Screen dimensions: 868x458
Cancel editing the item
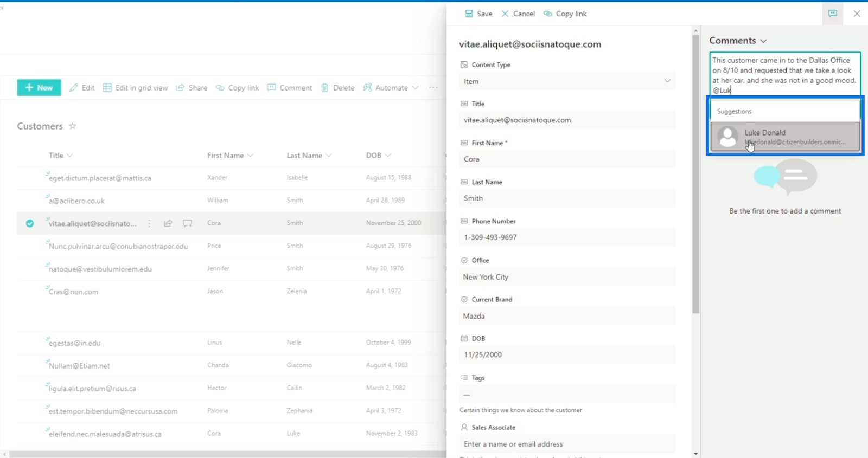tap(518, 14)
